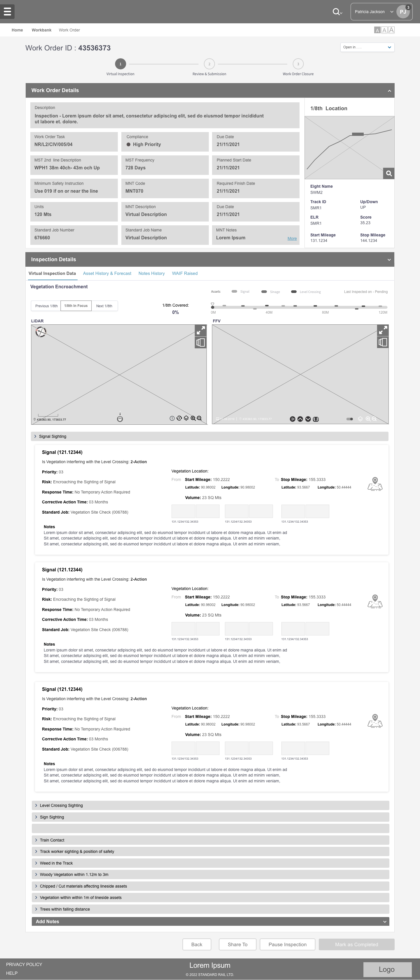
Task: Select the Previous 1/8th option
Action: pos(46,306)
